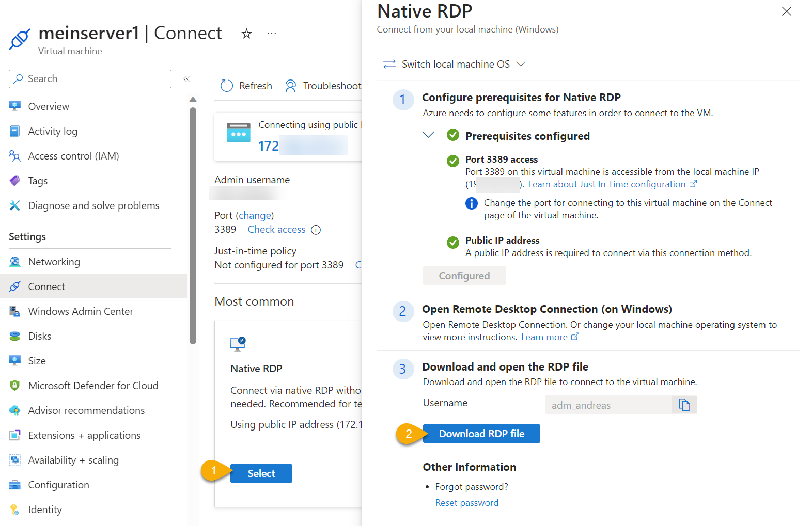The width and height of the screenshot is (812, 526).
Task: Collapse the left menu with the double chevron
Action: (186, 79)
